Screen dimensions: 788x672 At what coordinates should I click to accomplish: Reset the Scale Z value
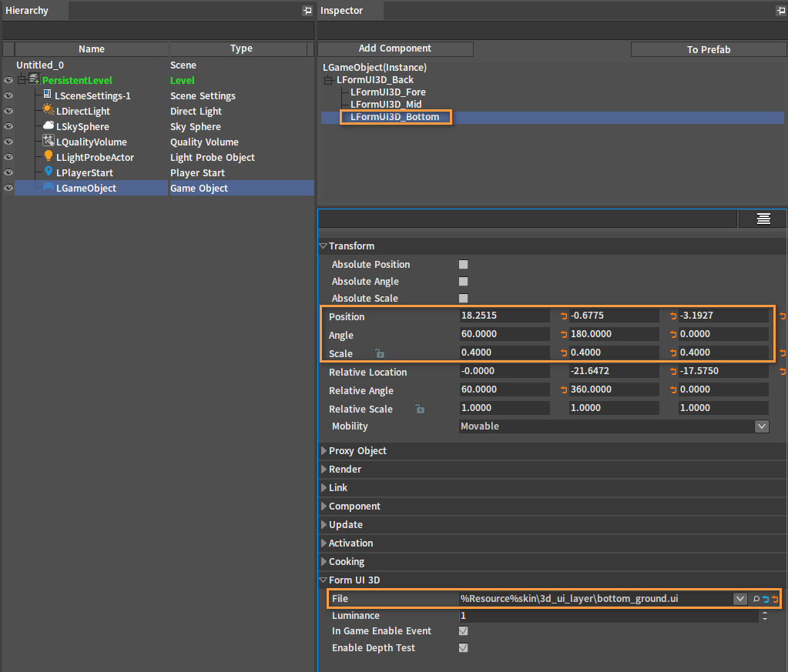point(783,353)
